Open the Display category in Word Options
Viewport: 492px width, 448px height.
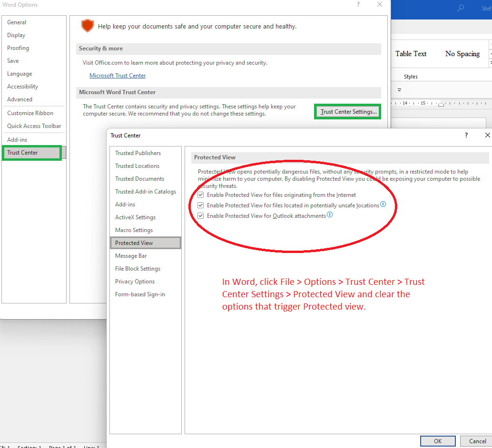tap(33, 35)
